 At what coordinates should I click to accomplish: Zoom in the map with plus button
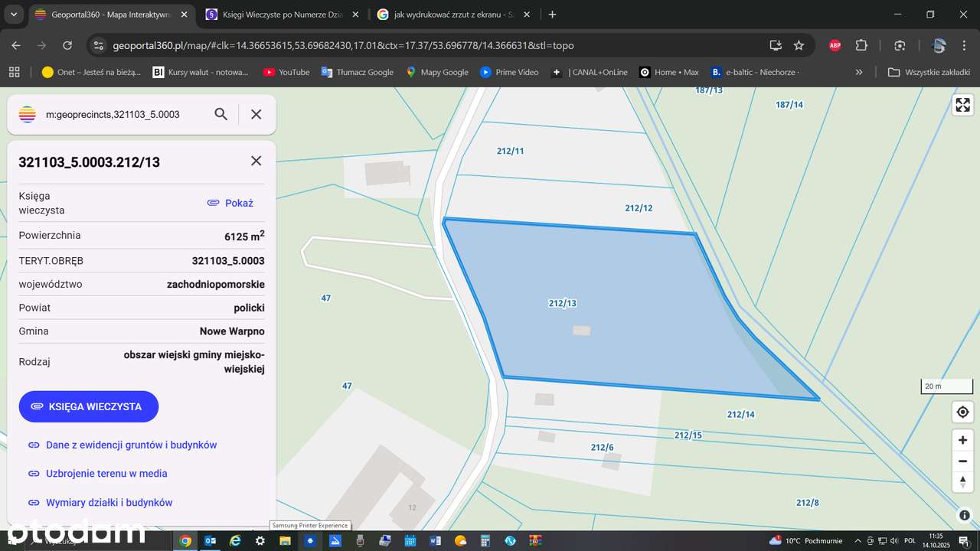[962, 440]
